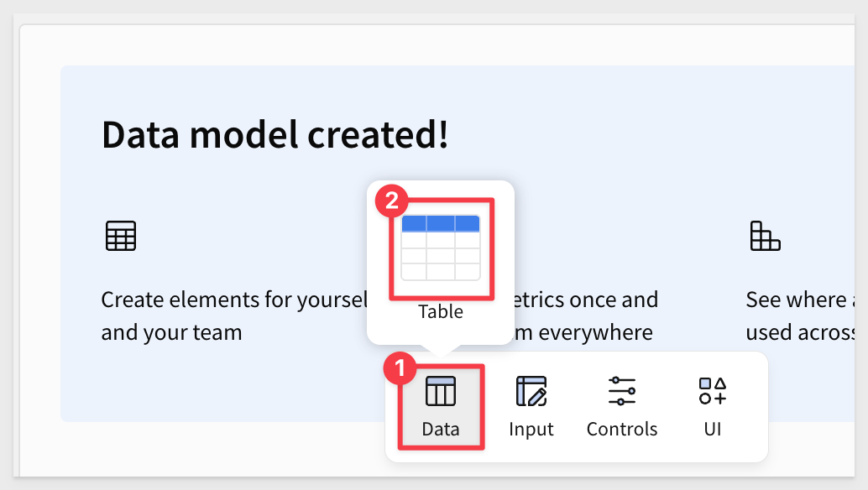Click the red step 1 badge
Screen dimensions: 868x490
pyautogui.click(x=399, y=368)
